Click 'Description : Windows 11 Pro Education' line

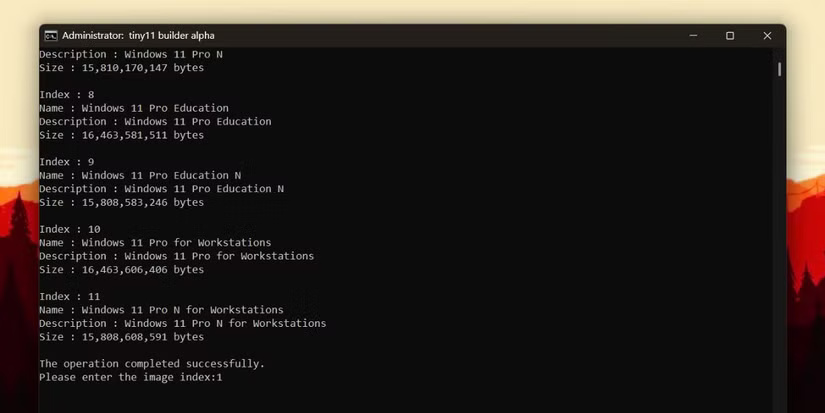point(155,122)
